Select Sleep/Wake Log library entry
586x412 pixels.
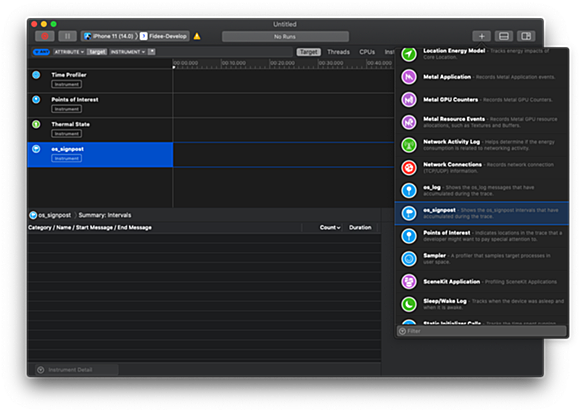point(482,304)
